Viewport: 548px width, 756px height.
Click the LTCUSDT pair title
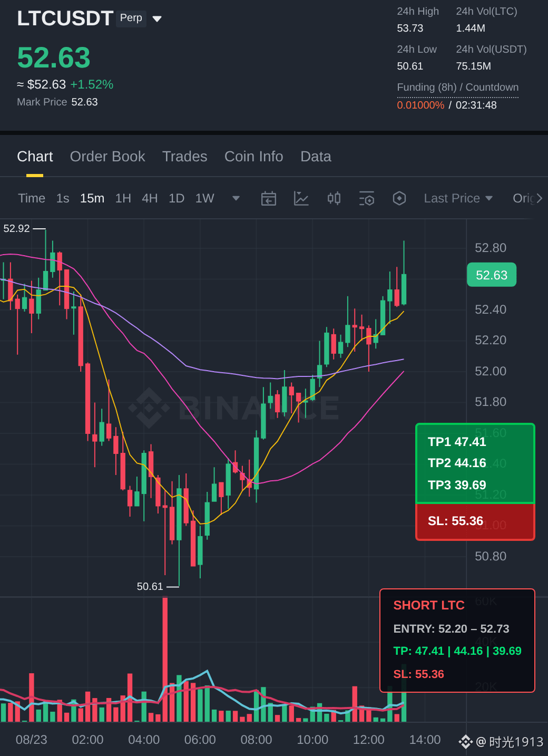[65, 18]
